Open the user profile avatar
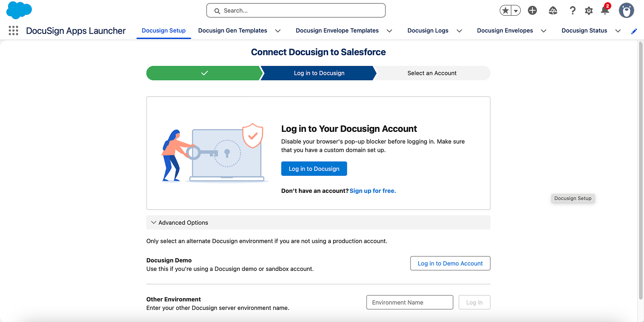Image resolution: width=644 pixels, height=322 pixels. coord(627,10)
